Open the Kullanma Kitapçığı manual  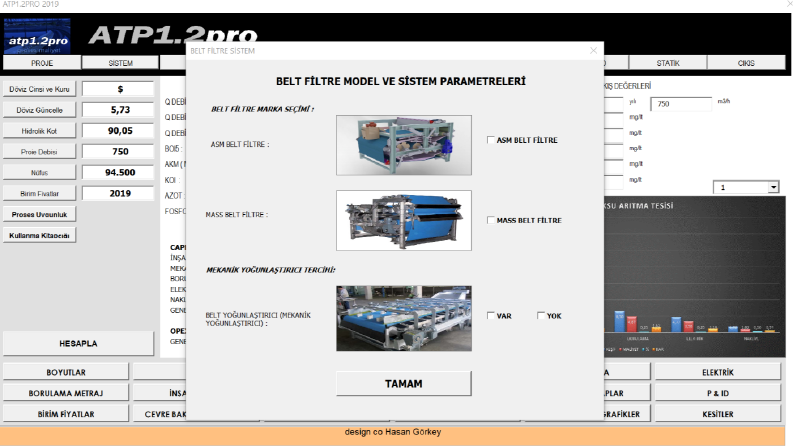click(39, 235)
